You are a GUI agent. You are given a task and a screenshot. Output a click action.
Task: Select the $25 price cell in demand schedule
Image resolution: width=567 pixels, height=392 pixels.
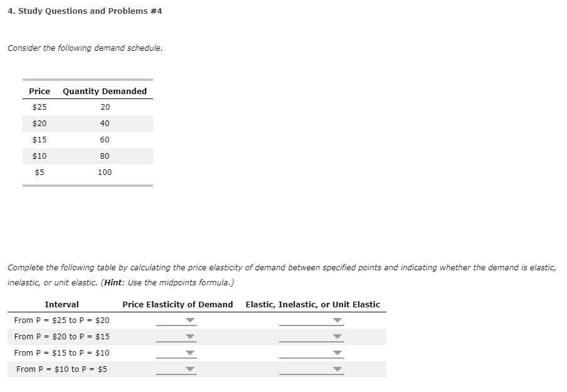[x=39, y=107]
